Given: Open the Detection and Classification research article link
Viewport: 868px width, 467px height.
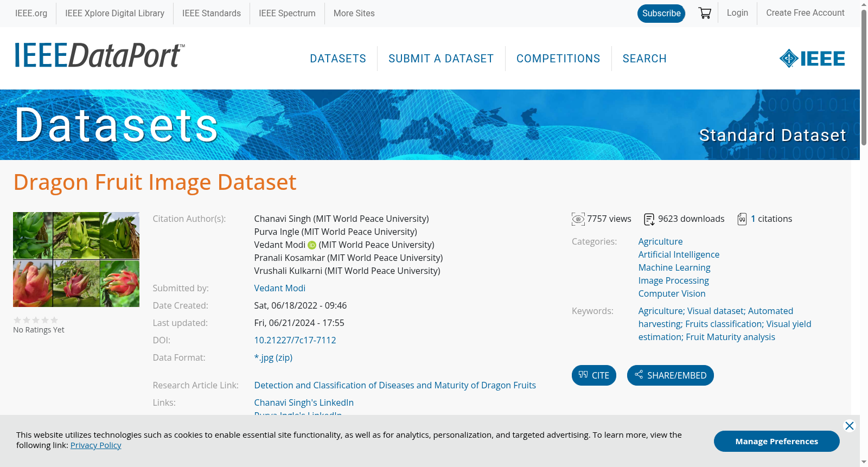Looking at the screenshot, I should point(395,386).
